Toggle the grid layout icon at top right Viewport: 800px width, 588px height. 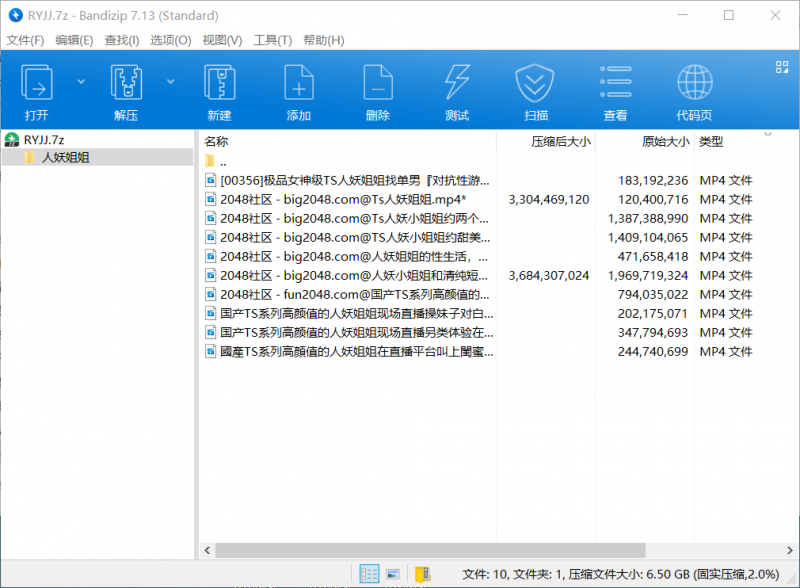tap(782, 67)
